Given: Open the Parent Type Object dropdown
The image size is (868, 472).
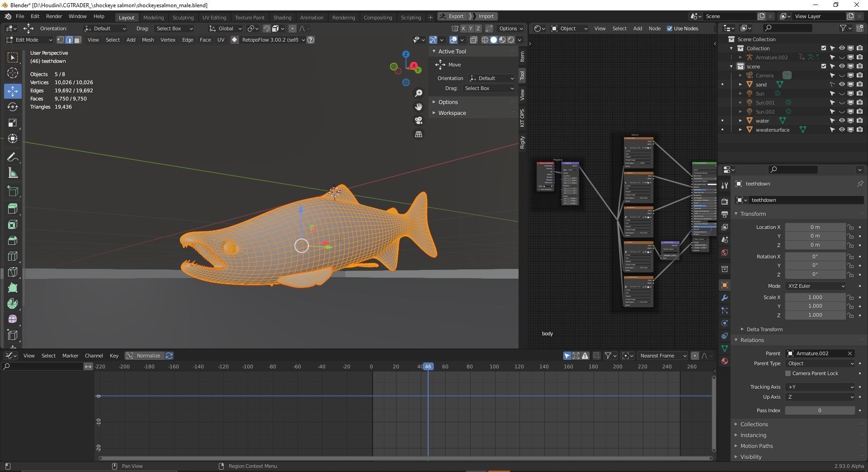Looking at the screenshot, I should click(x=820, y=363).
